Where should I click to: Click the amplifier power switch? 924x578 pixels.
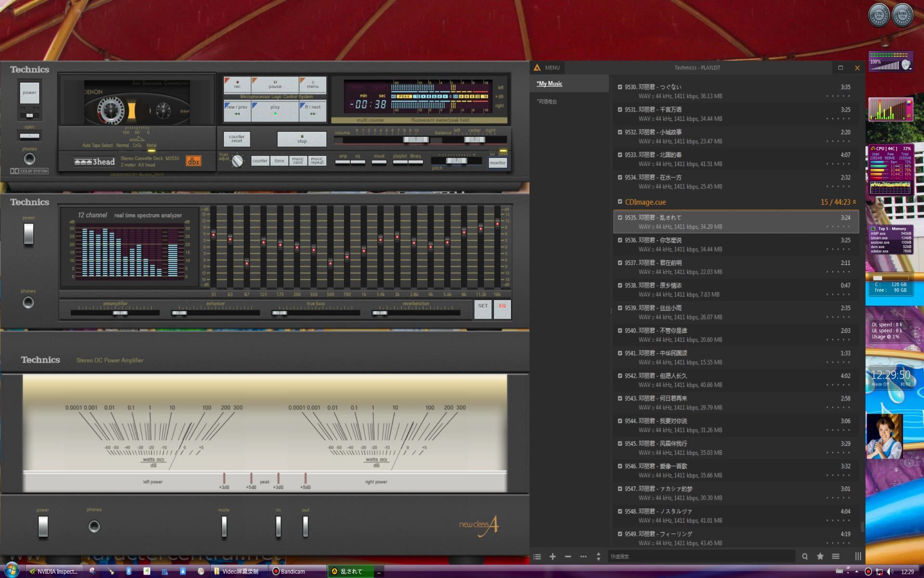(x=43, y=526)
